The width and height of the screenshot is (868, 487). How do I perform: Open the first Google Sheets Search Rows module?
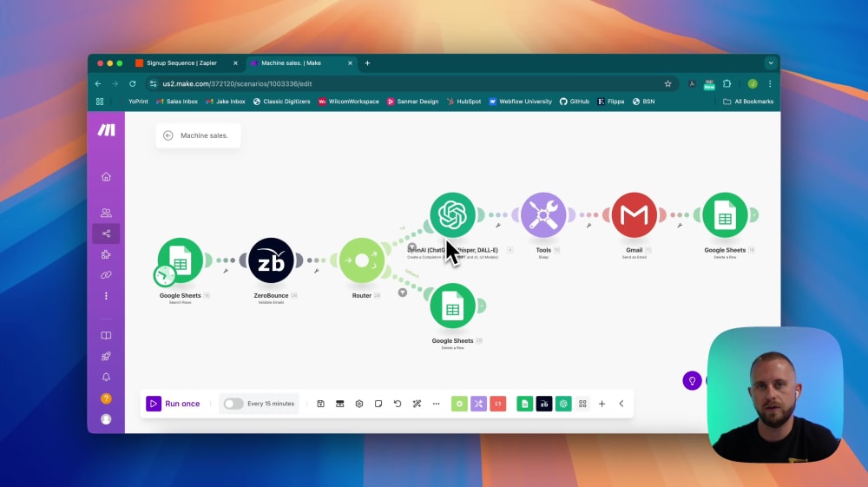[x=181, y=260]
